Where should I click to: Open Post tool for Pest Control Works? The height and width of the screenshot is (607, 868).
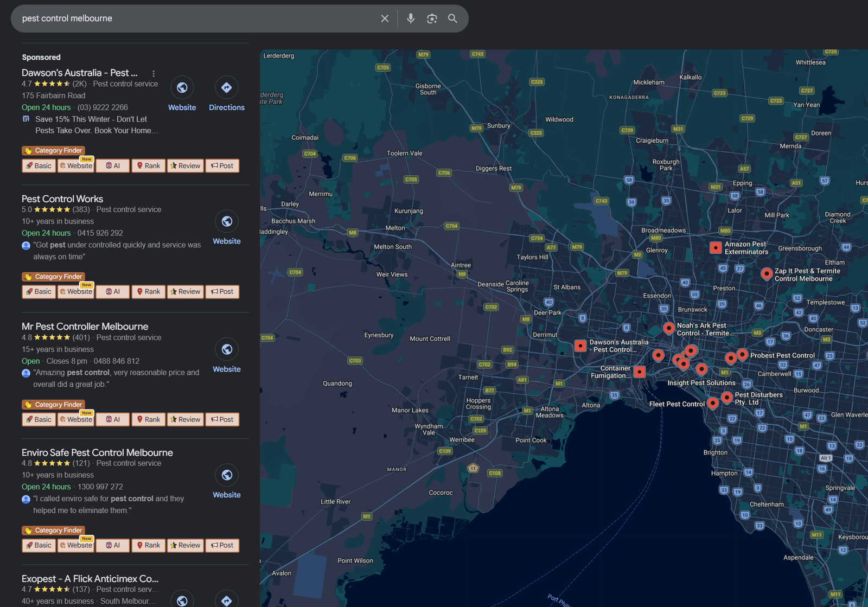tap(222, 292)
